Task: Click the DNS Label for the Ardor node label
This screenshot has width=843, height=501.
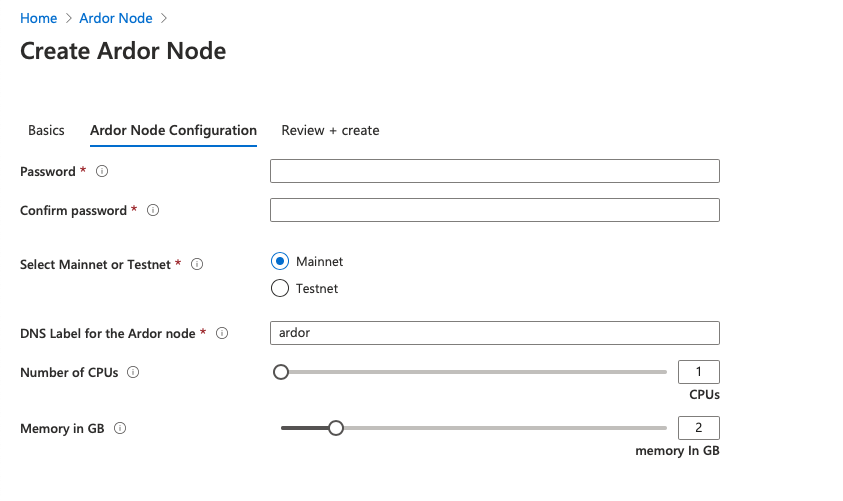Action: click(x=108, y=333)
